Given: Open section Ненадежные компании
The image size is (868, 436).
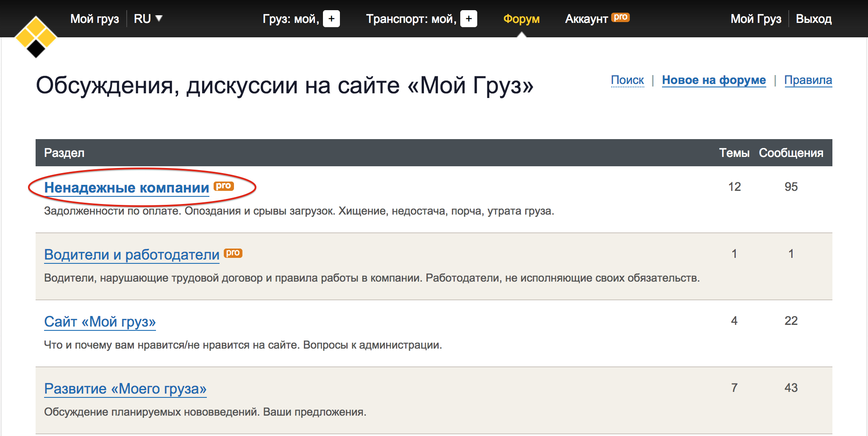Looking at the screenshot, I should (127, 187).
